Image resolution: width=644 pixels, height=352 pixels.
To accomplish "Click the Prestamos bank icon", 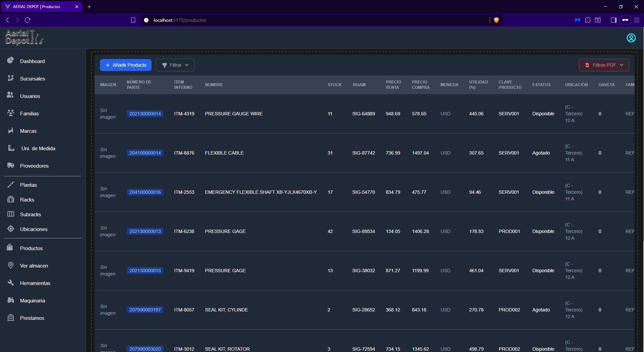I will (10, 317).
